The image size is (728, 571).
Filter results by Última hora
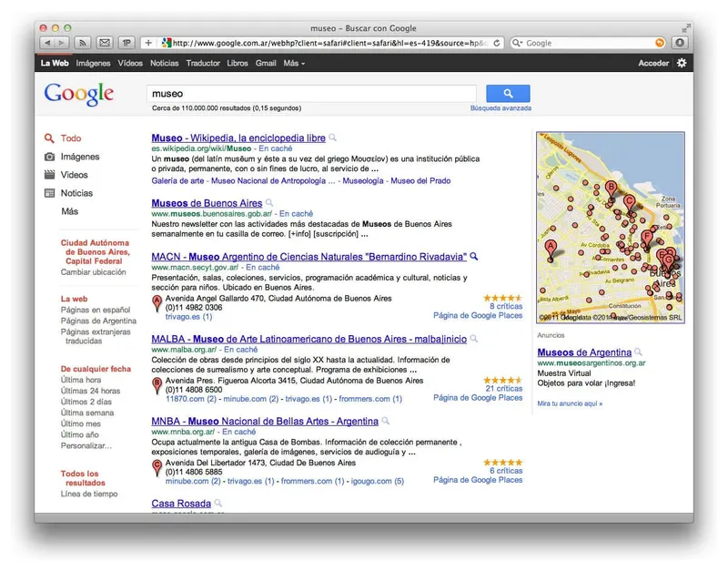pos(81,380)
